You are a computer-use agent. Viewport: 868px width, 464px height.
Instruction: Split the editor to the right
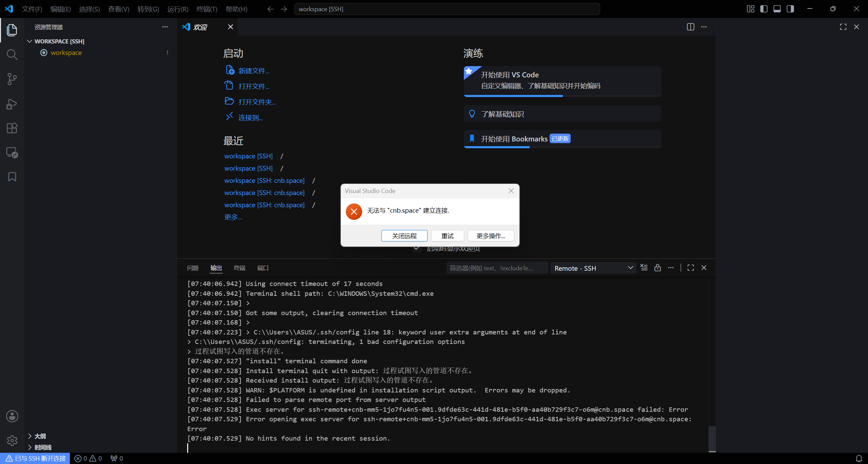point(691,27)
